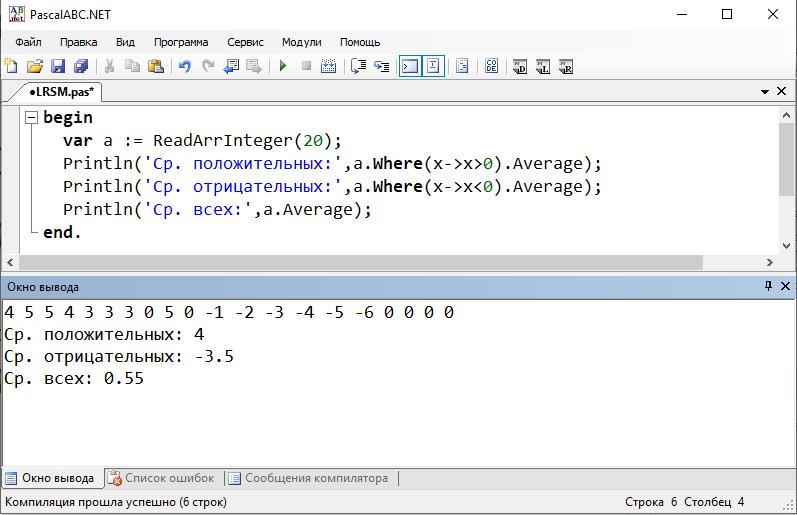This screenshot has width=797, height=515.
Task: Switch to the Список ошибок tab
Action: point(161,478)
